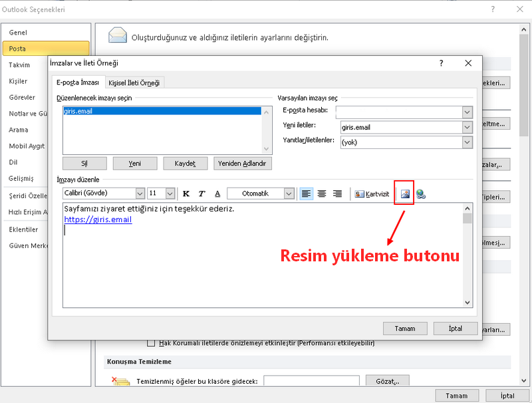Switch to the Kişisel İleti Örneği tab
532x403 pixels.
point(134,82)
